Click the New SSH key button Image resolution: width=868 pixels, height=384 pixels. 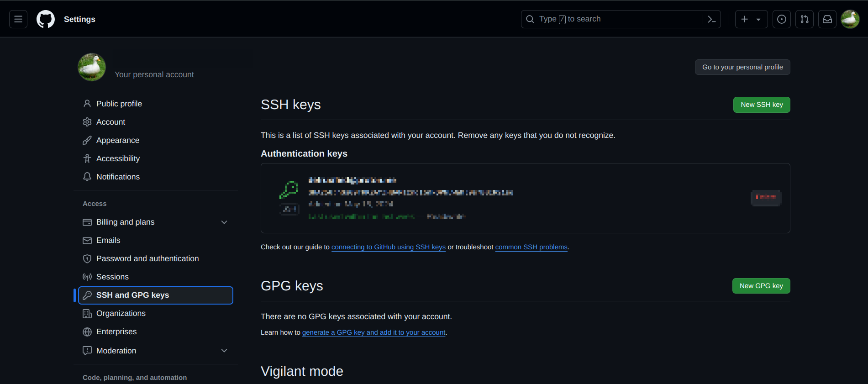[x=761, y=105]
